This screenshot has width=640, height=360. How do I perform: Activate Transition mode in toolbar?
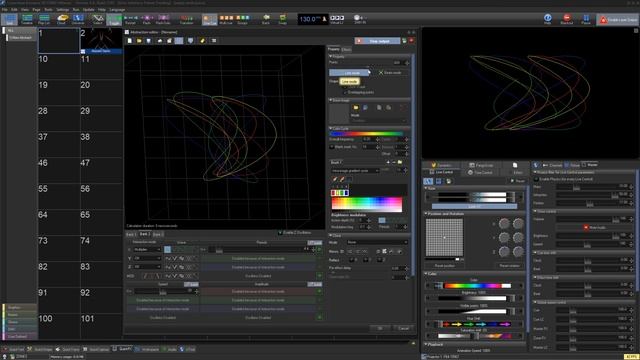[x=186, y=19]
